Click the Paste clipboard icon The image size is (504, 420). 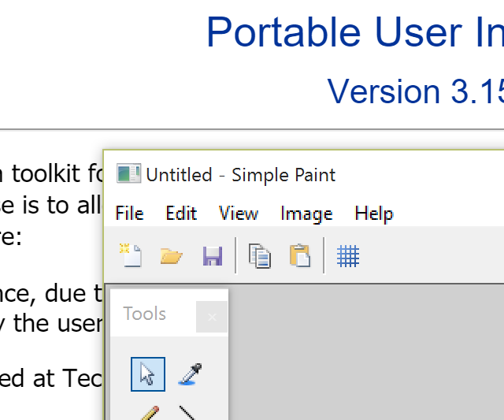[300, 255]
